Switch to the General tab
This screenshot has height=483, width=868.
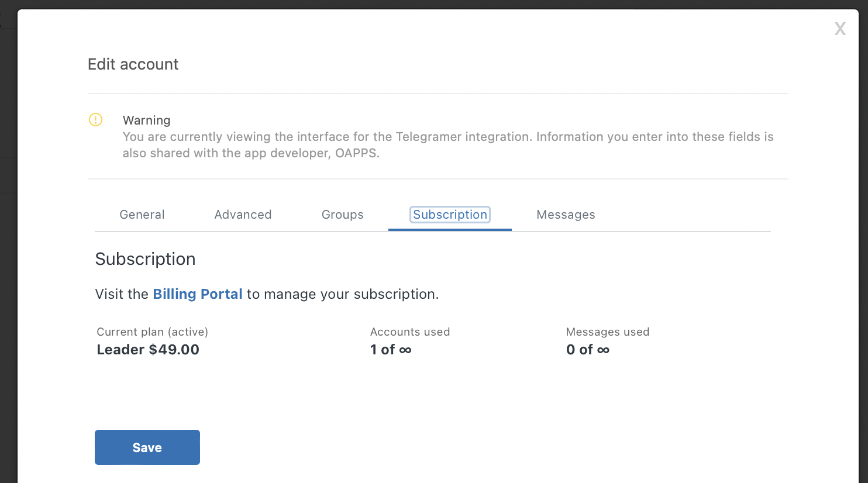pos(142,215)
